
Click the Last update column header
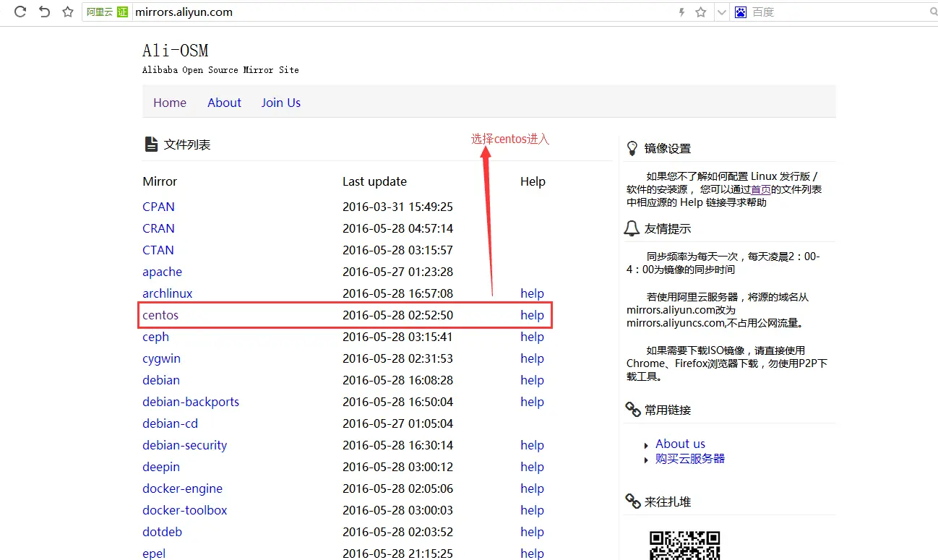tap(374, 181)
